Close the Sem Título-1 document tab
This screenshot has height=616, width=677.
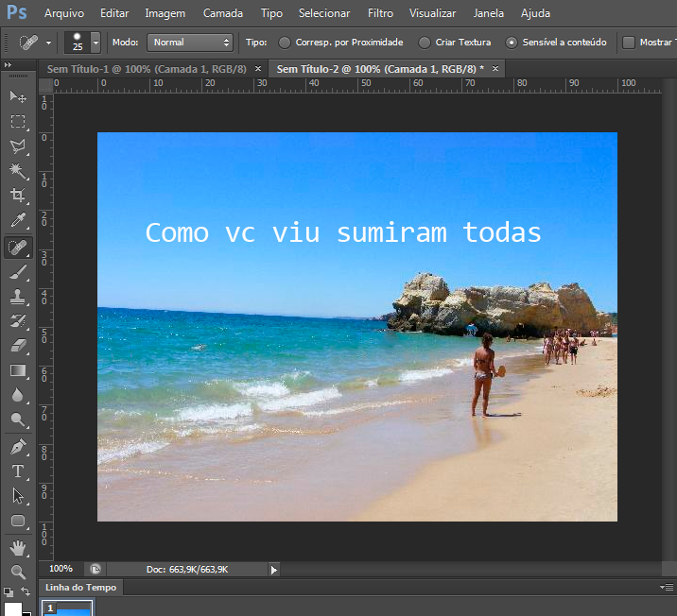[258, 69]
